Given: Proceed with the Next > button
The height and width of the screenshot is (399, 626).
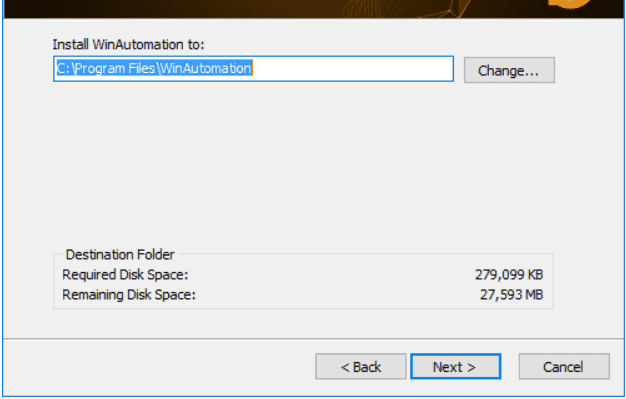Looking at the screenshot, I should [x=455, y=366].
